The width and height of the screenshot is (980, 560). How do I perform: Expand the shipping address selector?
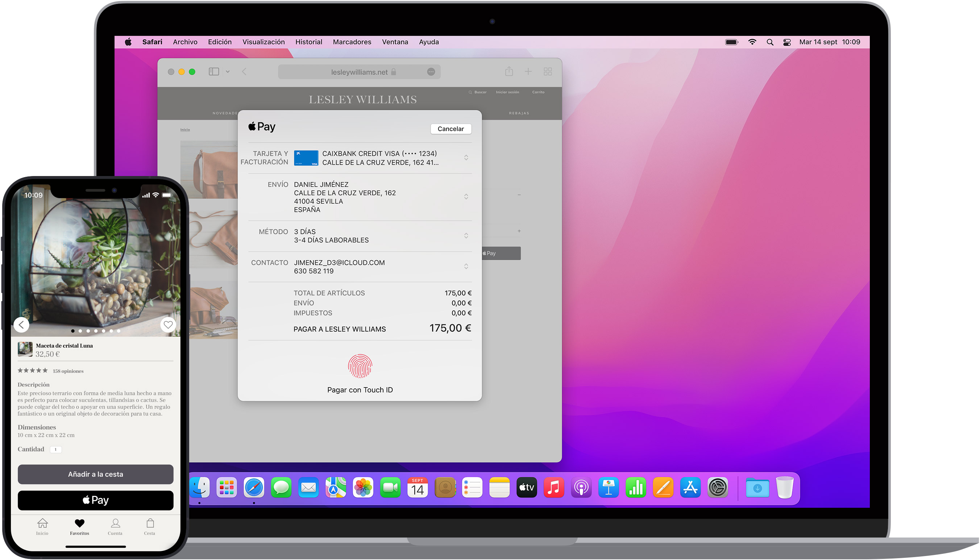pos(466,197)
